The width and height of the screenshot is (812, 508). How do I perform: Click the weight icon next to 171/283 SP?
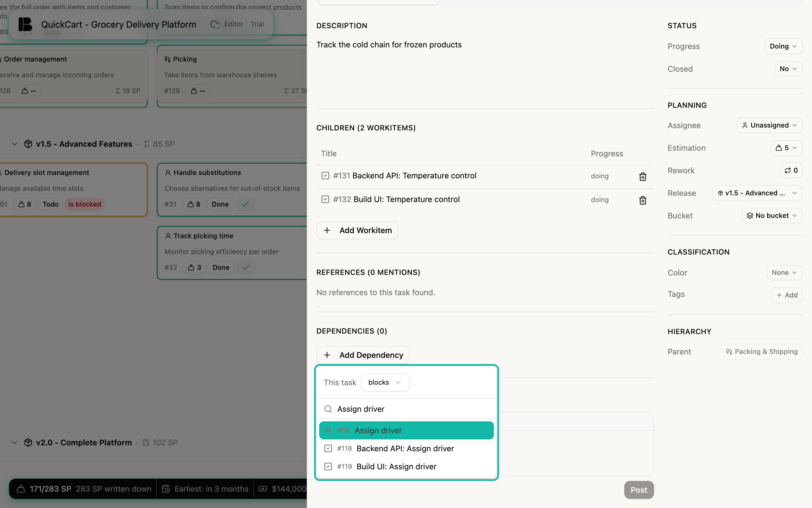click(x=21, y=489)
